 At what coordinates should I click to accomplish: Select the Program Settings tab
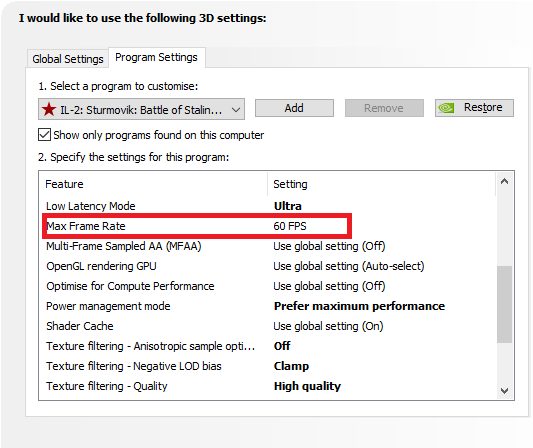tap(156, 57)
